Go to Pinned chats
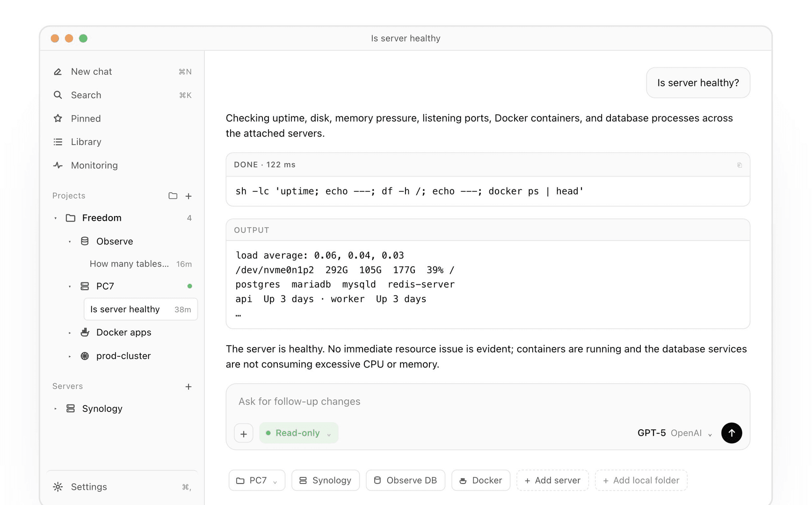Image resolution: width=812 pixels, height=505 pixels. tap(123, 118)
